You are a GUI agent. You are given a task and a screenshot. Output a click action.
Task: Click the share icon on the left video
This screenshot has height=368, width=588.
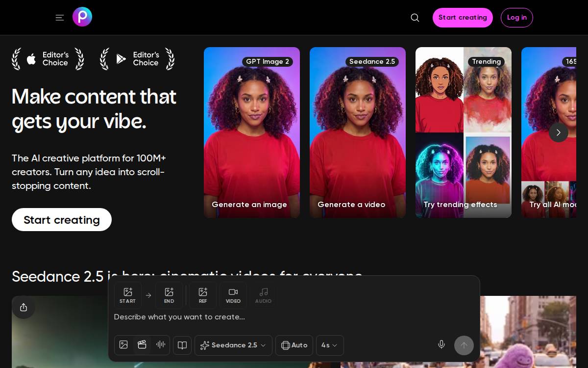click(24, 307)
